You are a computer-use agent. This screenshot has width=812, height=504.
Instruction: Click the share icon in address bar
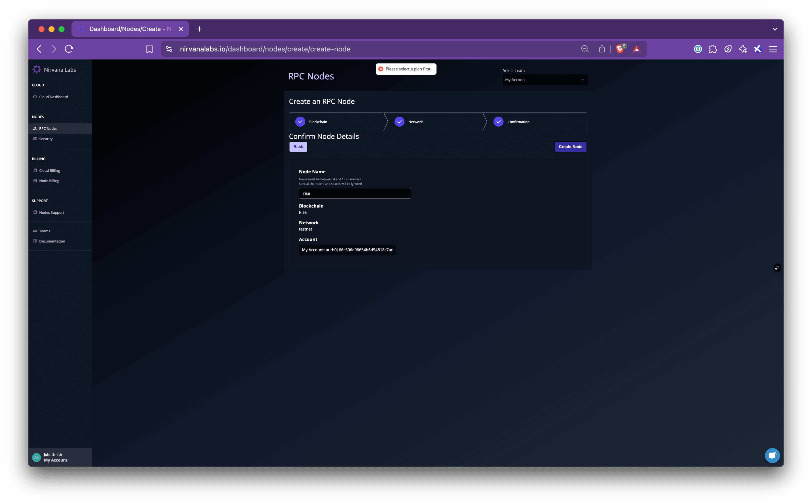(602, 49)
